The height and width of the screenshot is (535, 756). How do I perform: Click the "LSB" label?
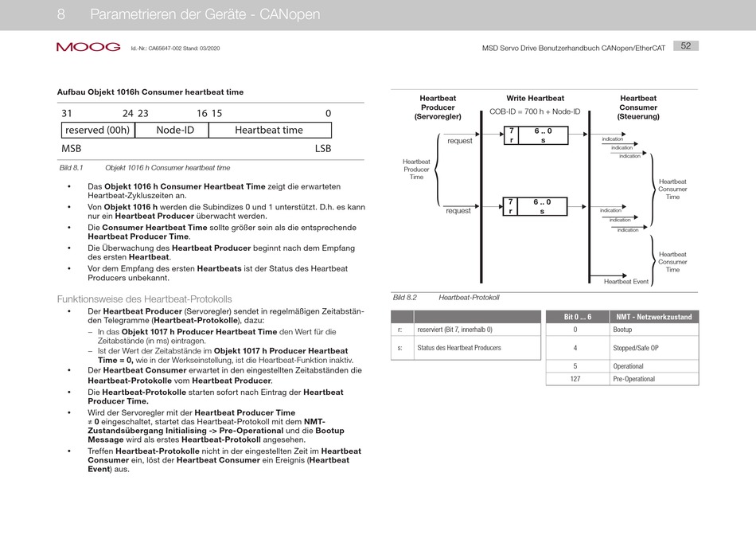pos(323,149)
